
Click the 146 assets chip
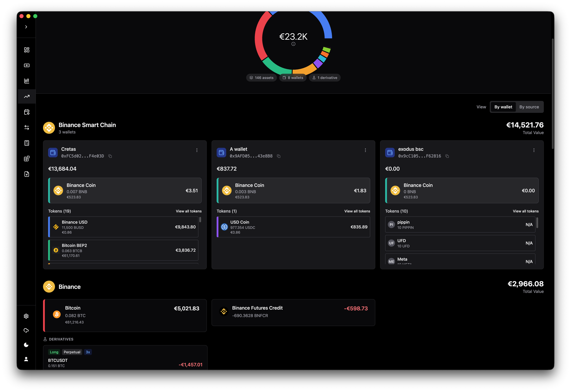click(261, 78)
